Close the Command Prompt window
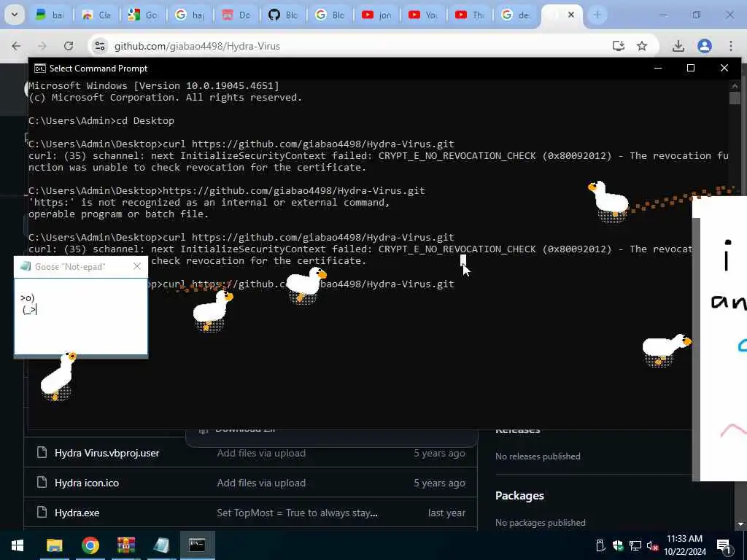 coord(724,68)
